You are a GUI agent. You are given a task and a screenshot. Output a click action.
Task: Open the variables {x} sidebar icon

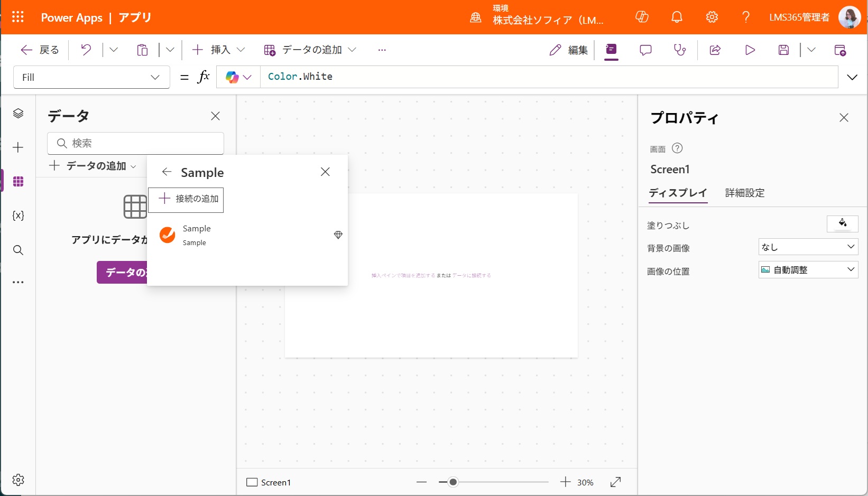(x=18, y=216)
